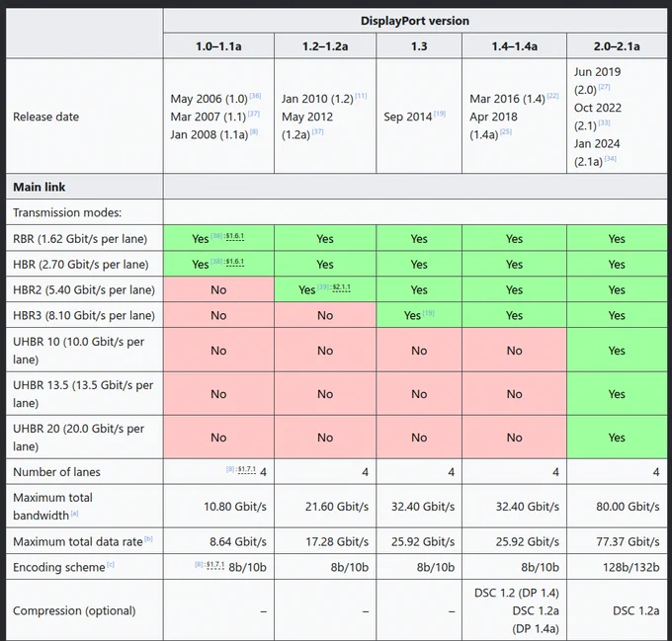
Task: Click the 17.28 Gbit/s data rate value
Action: [x=337, y=541]
